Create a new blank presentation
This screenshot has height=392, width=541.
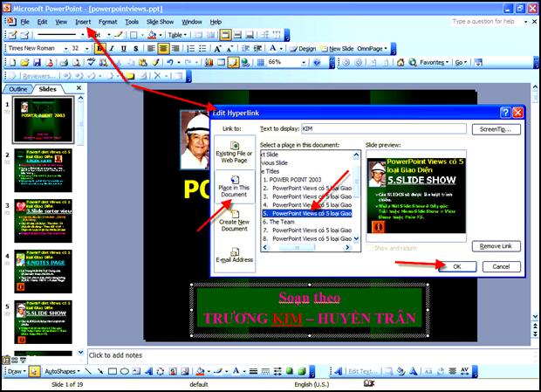click(x=12, y=63)
